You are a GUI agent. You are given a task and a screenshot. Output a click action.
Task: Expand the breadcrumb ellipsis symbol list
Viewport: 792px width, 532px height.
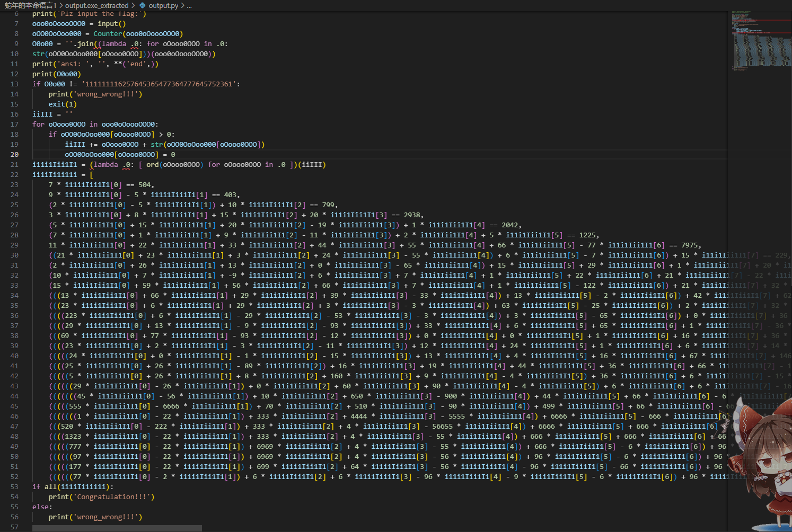189,5
